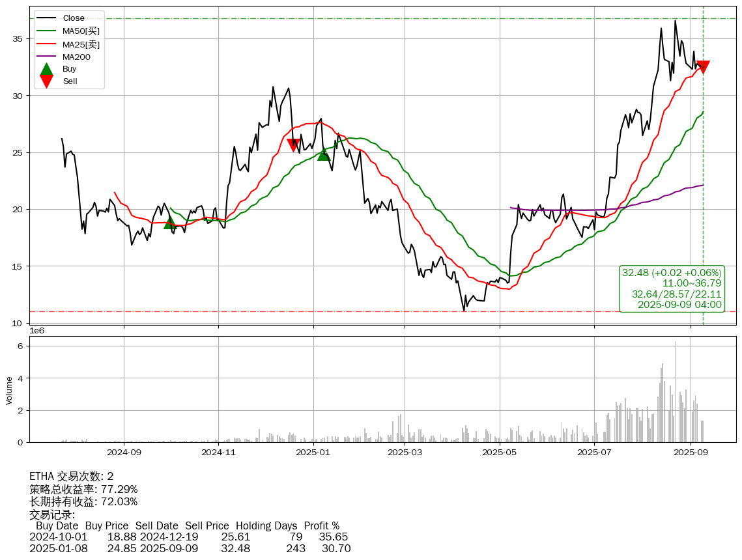Select the black Close line swatch in legend
The image size is (742, 560).
click(x=46, y=18)
